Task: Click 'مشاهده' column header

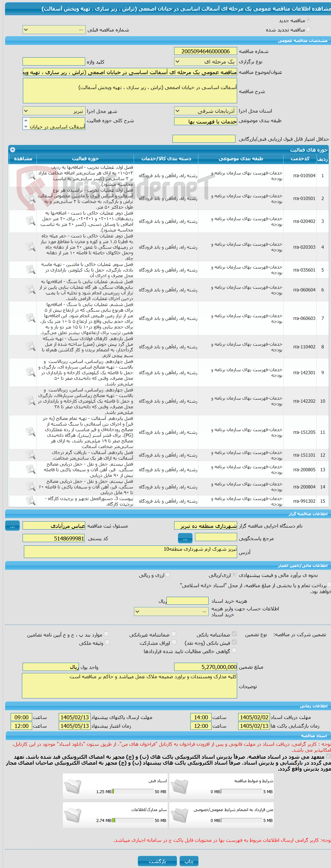Action: tap(23, 159)
